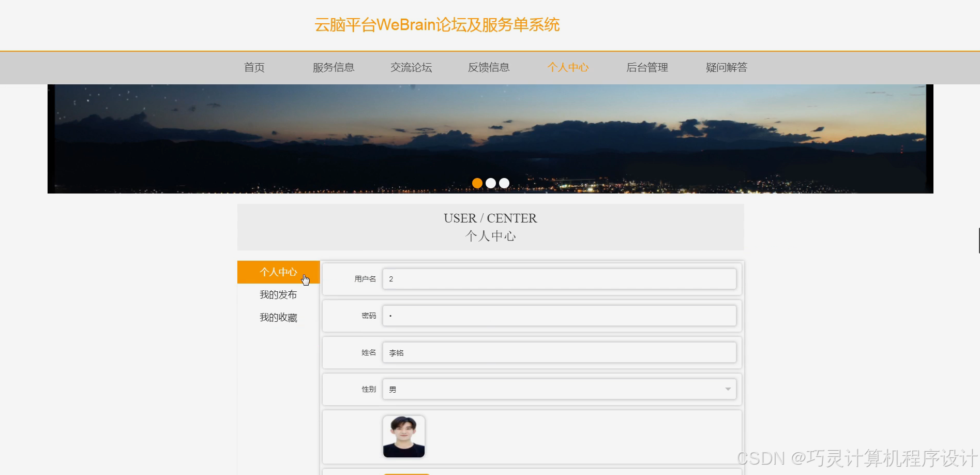This screenshot has width=980, height=475.
Task: Select the highlighted 个人中心 nav item
Action: click(x=568, y=67)
